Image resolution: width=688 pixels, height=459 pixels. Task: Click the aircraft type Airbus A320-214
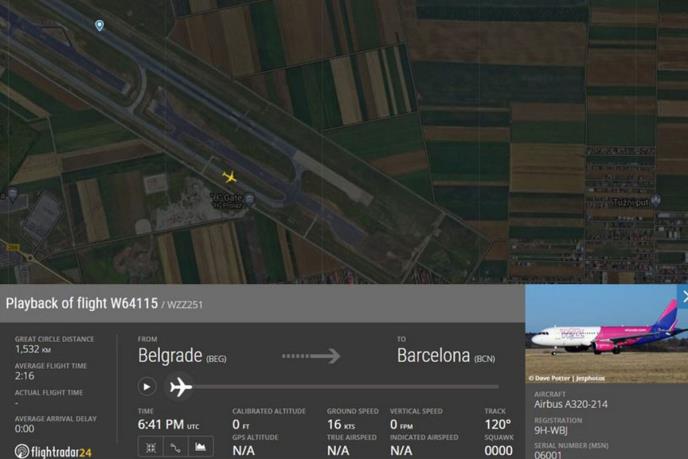point(570,404)
